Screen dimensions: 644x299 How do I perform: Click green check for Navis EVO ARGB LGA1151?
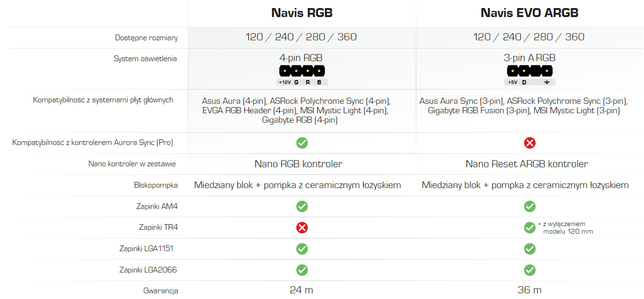click(530, 249)
